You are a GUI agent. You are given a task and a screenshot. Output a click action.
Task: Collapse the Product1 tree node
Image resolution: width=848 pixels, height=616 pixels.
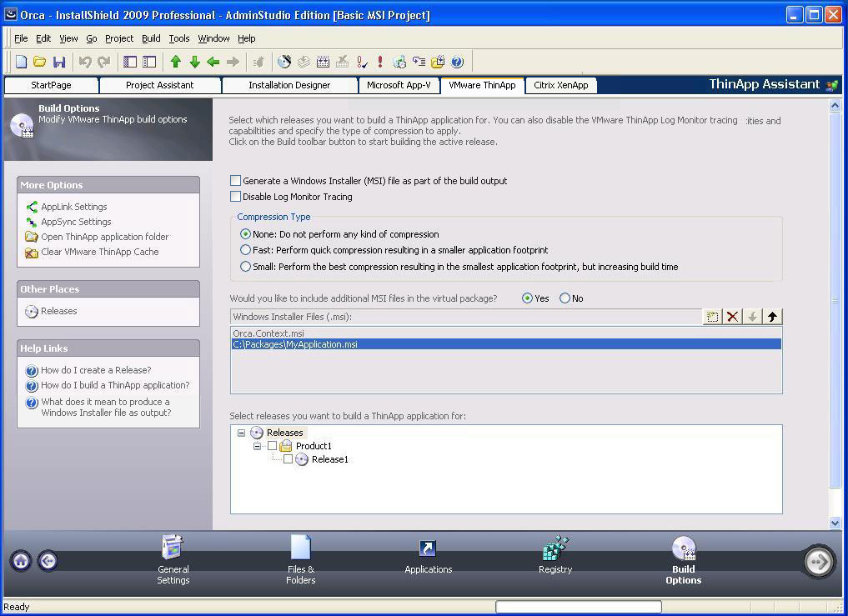point(257,446)
